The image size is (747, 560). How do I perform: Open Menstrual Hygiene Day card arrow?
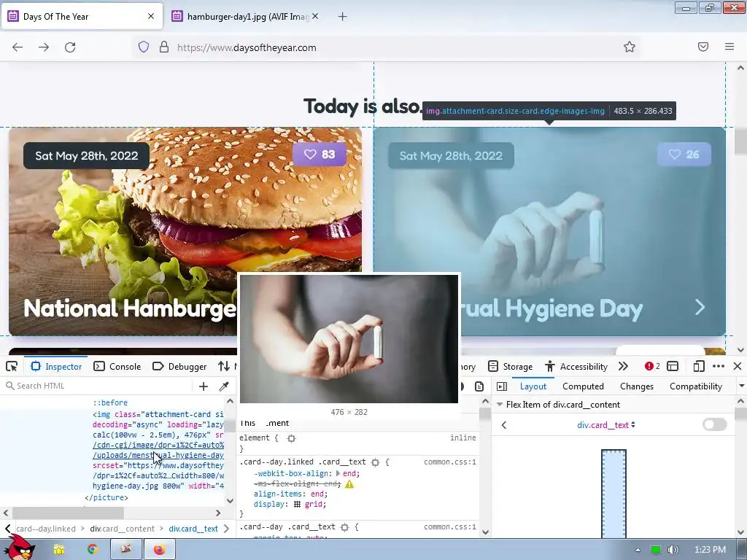point(700,307)
